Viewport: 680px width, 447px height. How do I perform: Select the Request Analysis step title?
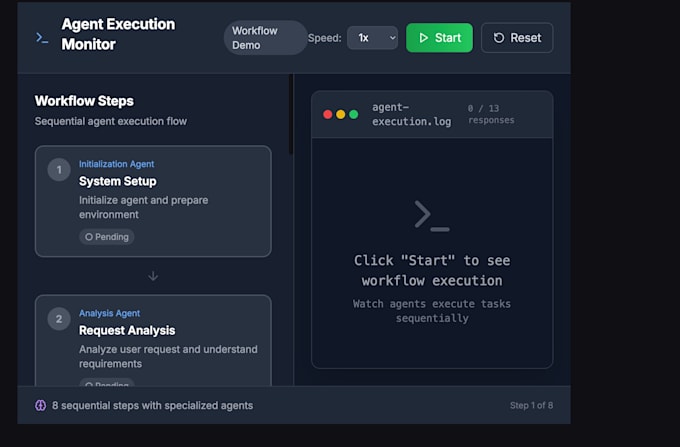[127, 330]
